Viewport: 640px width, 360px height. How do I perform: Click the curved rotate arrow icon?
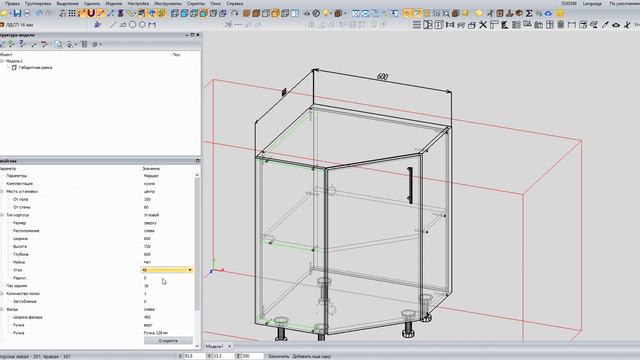click(235, 13)
